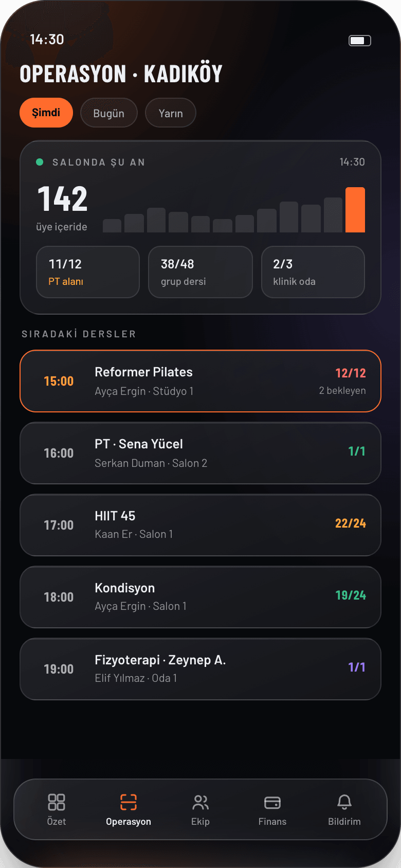Viewport: 401px width, 868px height.
Task: Select the Şimdi filter chip
Action: coord(46,113)
